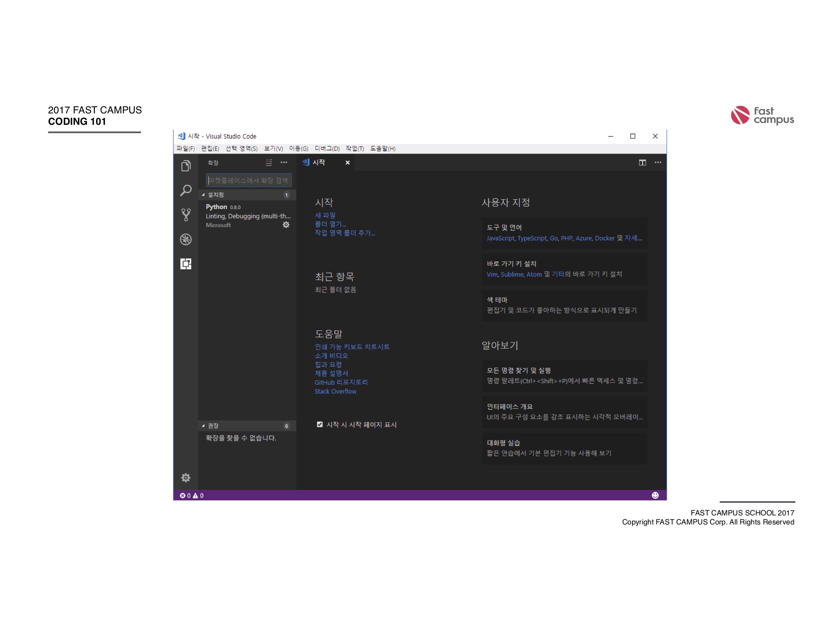
Task: Select the Python extension in installed list
Action: click(247, 216)
